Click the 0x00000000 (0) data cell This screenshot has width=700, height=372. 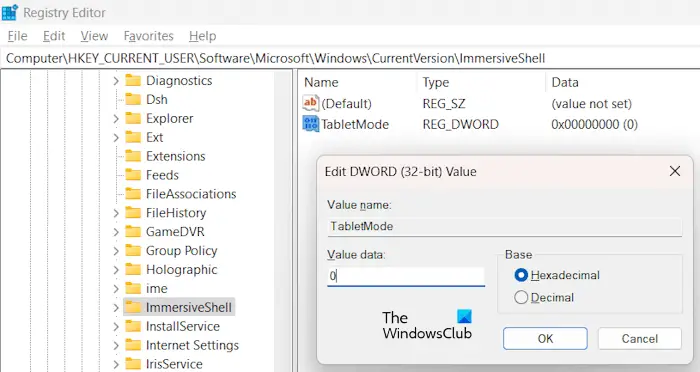[594, 124]
